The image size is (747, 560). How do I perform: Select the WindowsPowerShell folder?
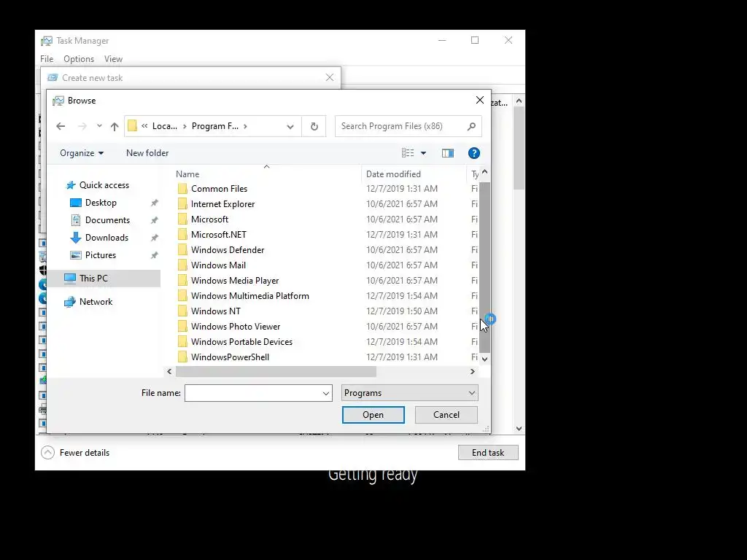tap(230, 357)
